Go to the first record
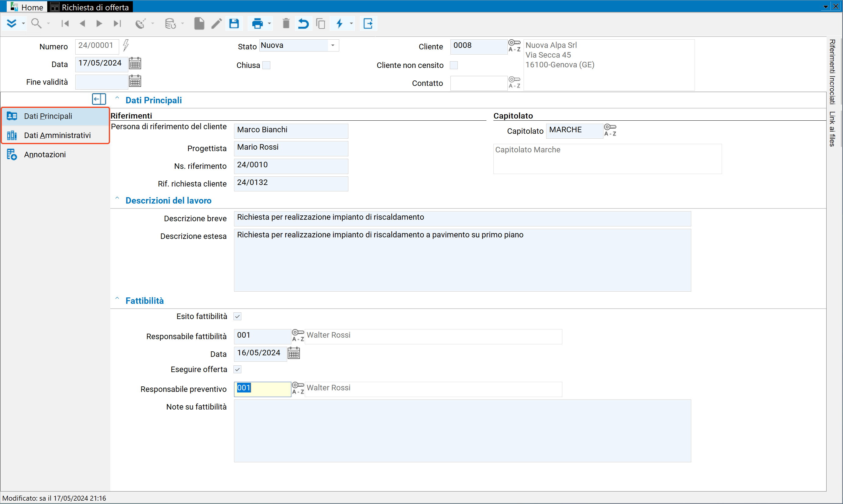The height and width of the screenshot is (504, 843). point(65,23)
